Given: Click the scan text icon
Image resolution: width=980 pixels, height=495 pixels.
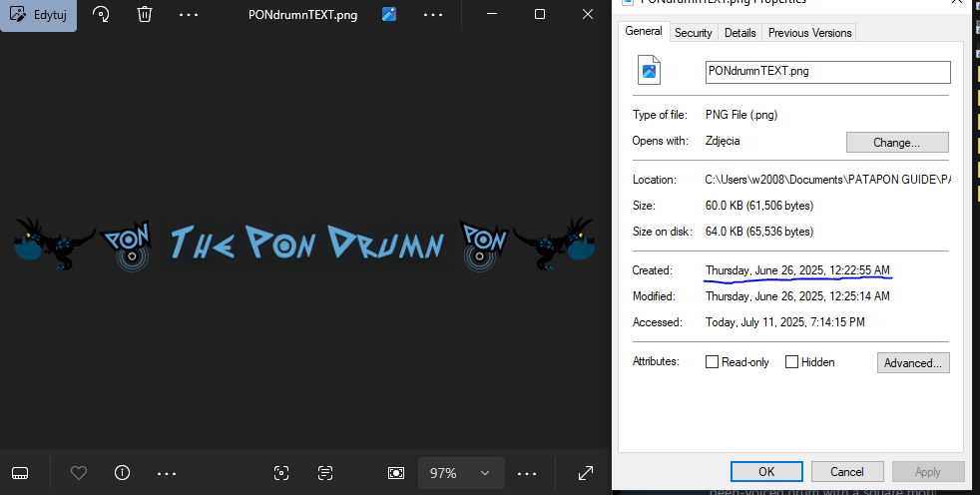Looking at the screenshot, I should (x=325, y=473).
